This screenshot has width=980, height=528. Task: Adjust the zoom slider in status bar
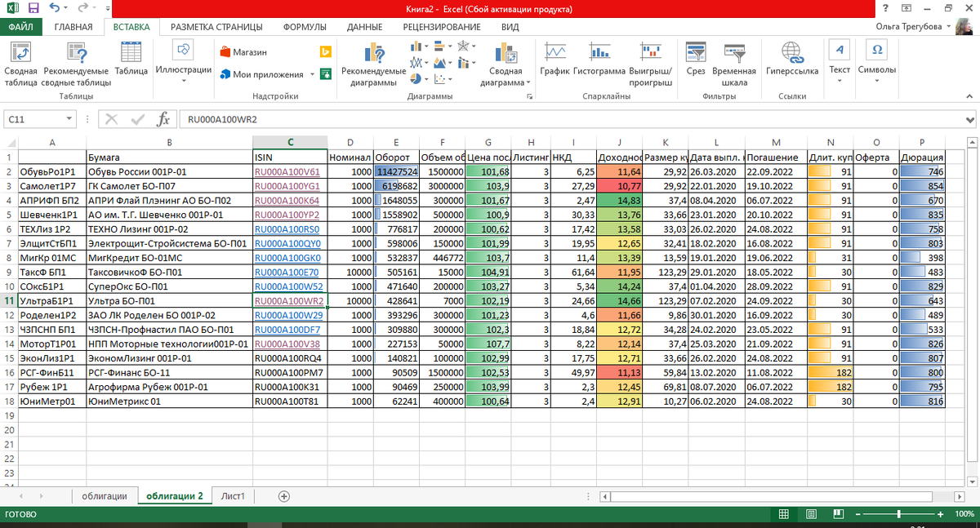(x=899, y=515)
